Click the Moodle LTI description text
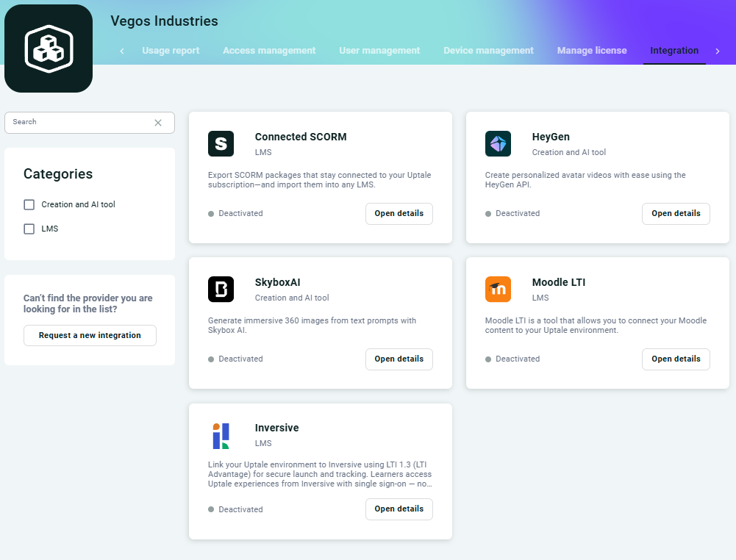This screenshot has width=736, height=560. [x=596, y=325]
